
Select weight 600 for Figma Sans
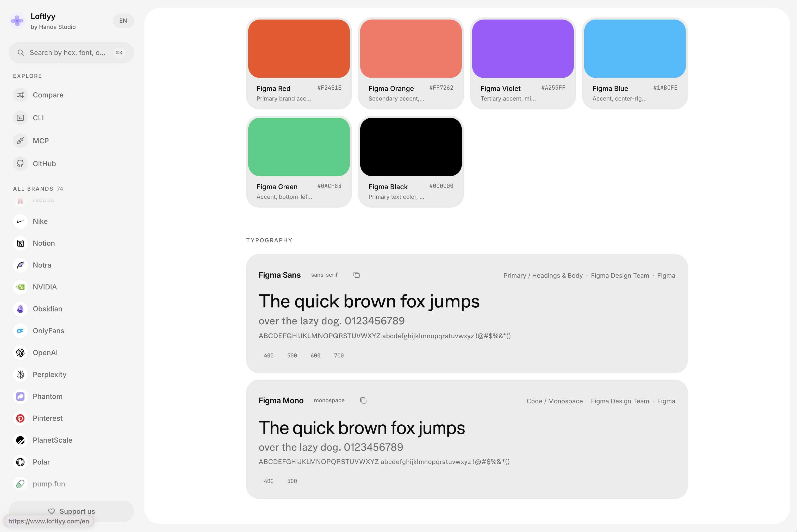tap(315, 356)
